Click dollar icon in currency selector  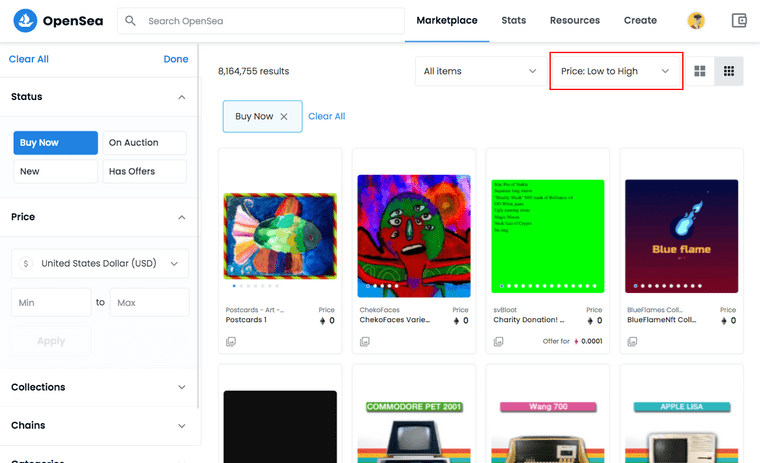click(26, 263)
